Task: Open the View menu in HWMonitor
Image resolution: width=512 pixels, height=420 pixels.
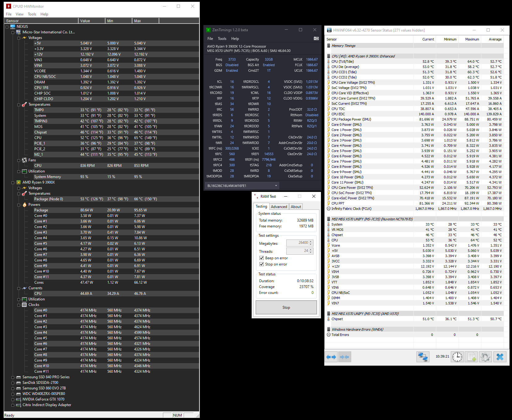Action: [x=19, y=14]
